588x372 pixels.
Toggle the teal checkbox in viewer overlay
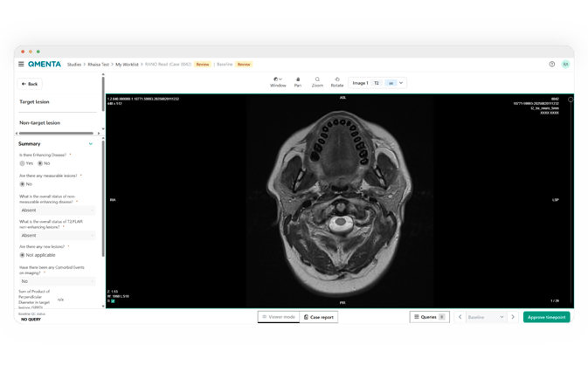113,300
